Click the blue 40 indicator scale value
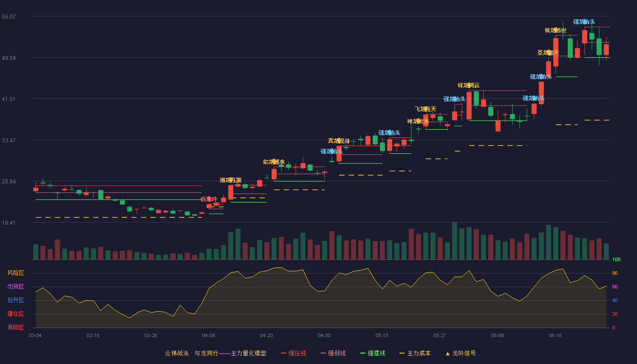 (x=615, y=301)
